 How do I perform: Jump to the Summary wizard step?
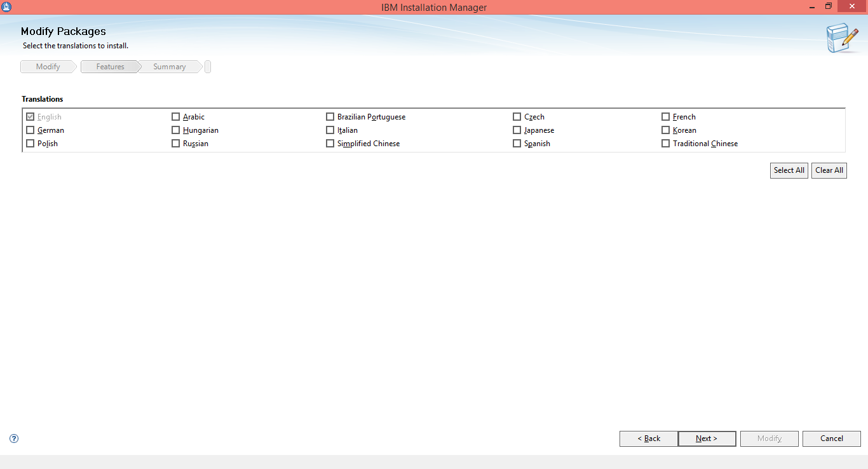pos(170,67)
